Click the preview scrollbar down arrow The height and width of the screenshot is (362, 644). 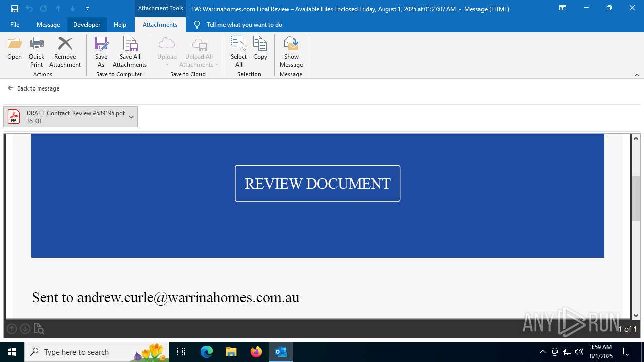636,316
